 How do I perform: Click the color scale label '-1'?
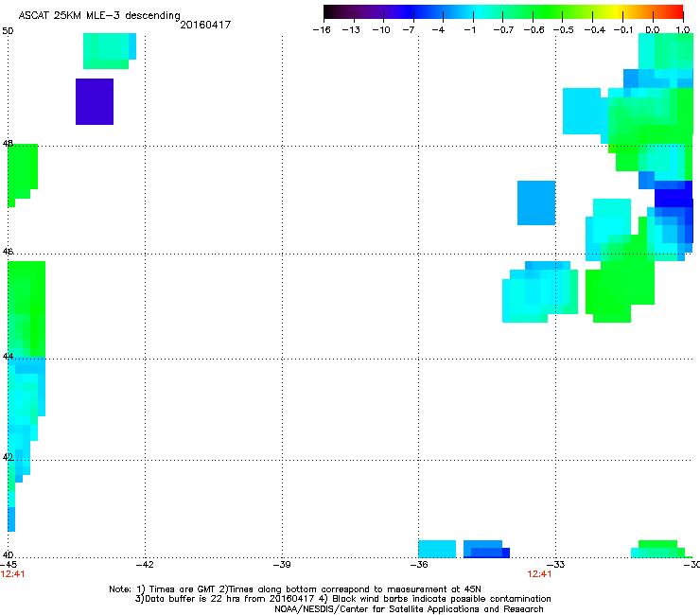click(469, 30)
